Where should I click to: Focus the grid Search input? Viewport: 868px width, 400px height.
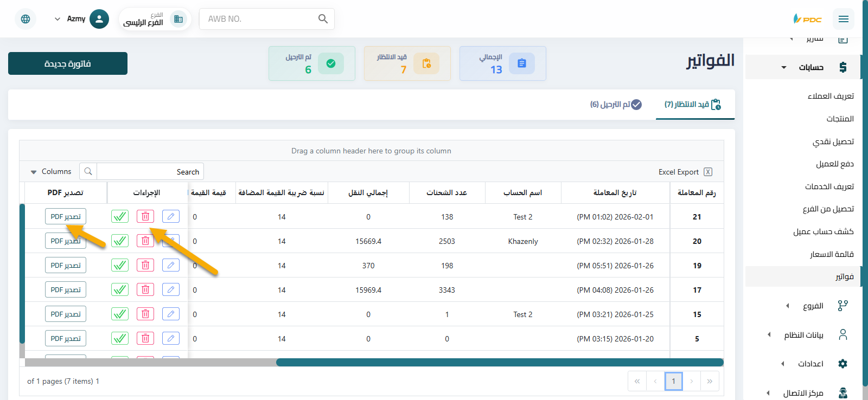150,172
